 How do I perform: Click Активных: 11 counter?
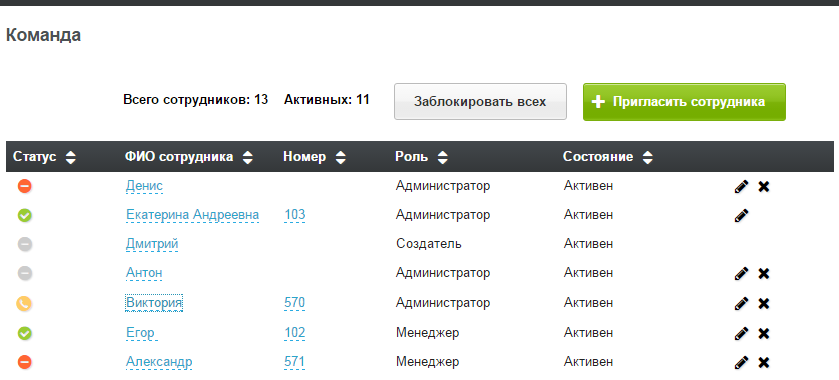tap(326, 100)
